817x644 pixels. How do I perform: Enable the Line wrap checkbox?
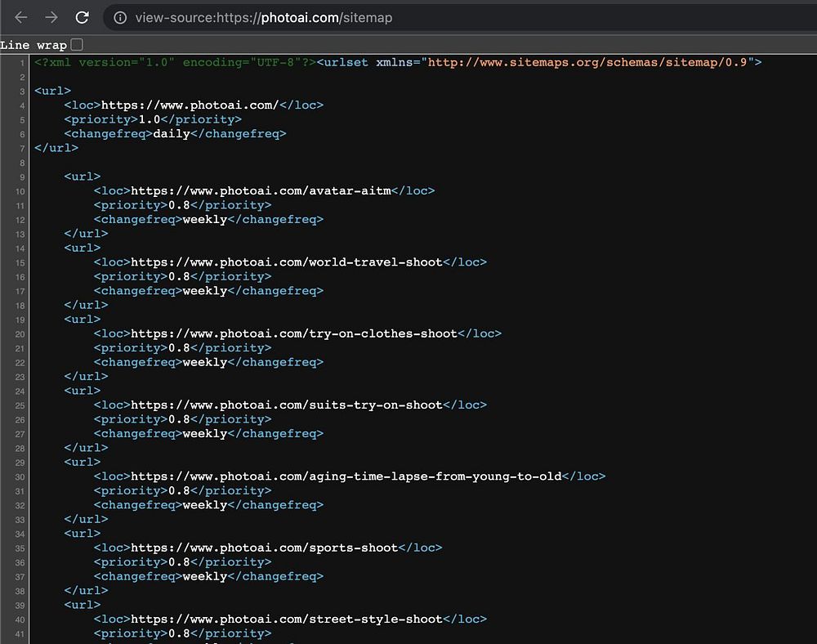coord(77,45)
